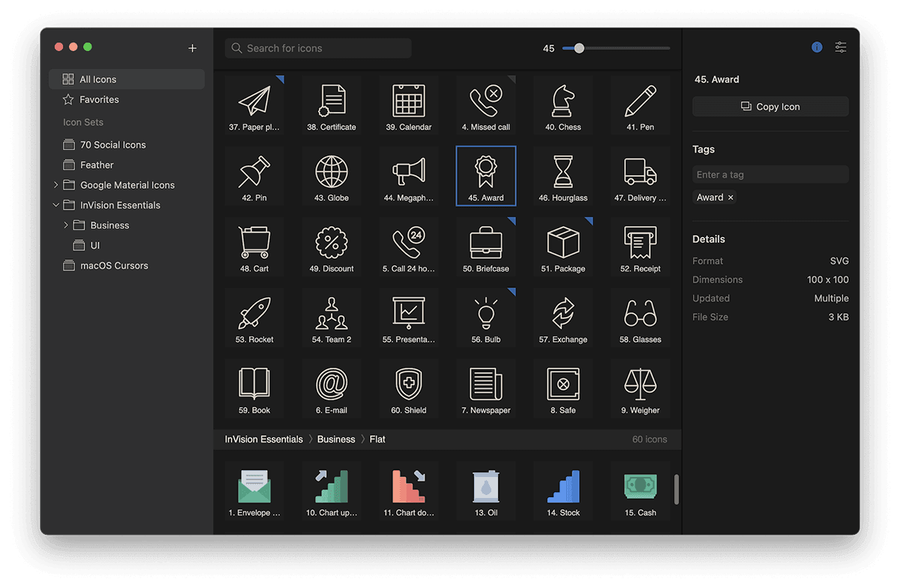Open the Google Material Icons set
The image size is (900, 588).
[x=127, y=185]
